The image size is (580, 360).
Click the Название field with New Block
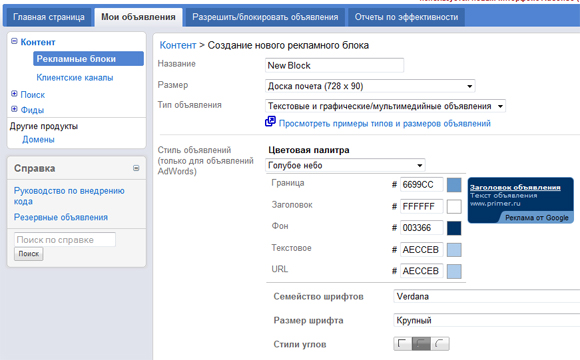pyautogui.click(x=334, y=65)
